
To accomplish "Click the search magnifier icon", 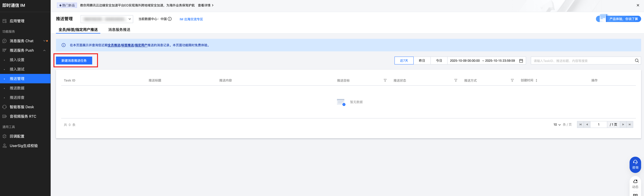I will 637,61.
